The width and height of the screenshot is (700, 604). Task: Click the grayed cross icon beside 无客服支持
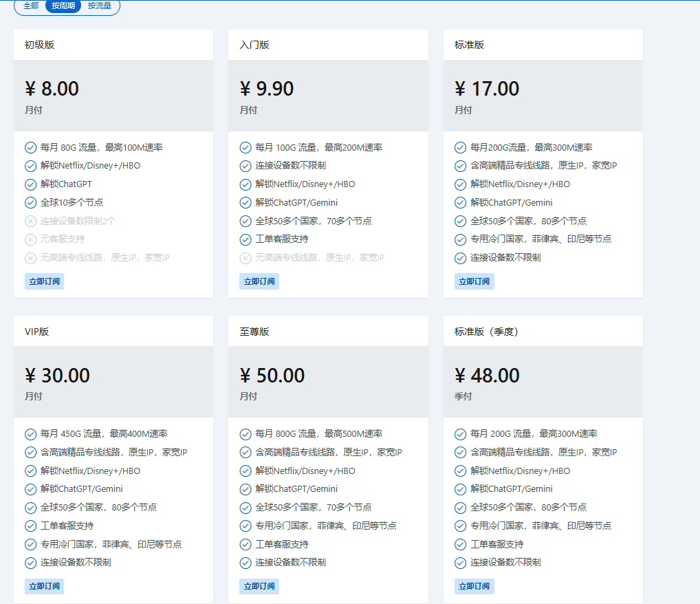click(x=30, y=239)
